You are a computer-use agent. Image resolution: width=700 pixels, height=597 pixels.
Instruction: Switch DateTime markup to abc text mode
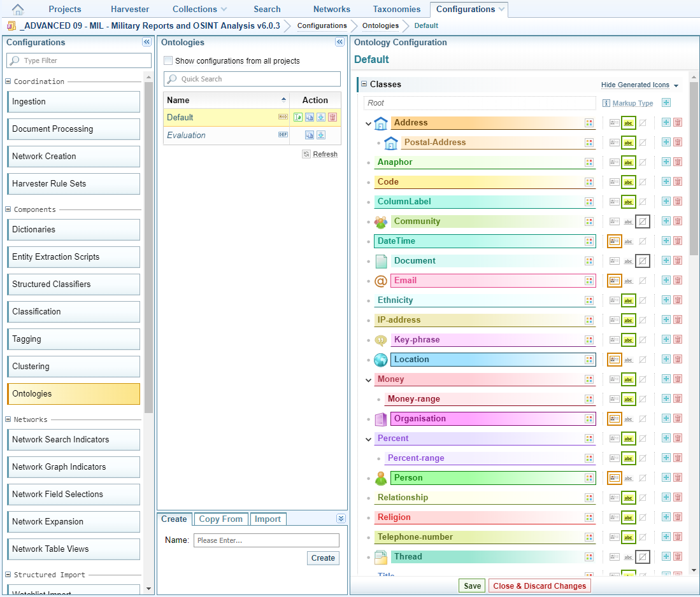(629, 241)
